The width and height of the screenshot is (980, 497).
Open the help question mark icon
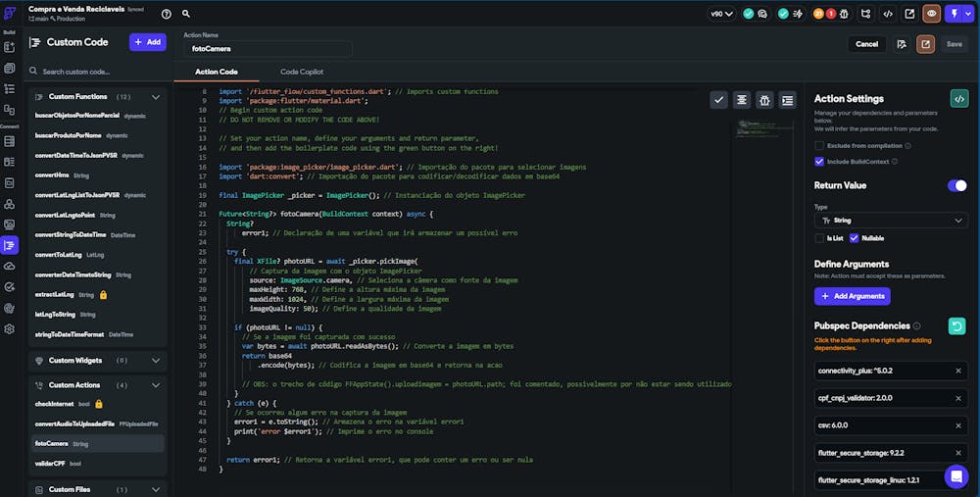[166, 14]
